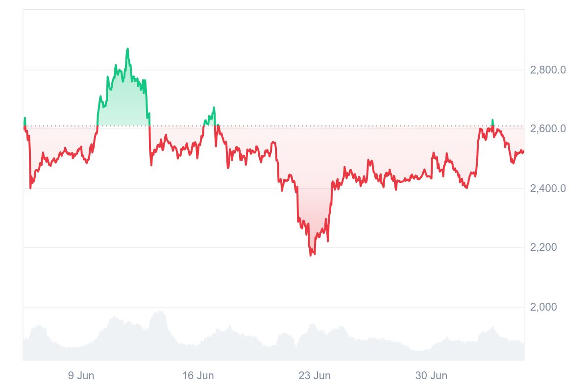Click the 16 Jun date label
This screenshot has width=588, height=392.
click(x=198, y=376)
